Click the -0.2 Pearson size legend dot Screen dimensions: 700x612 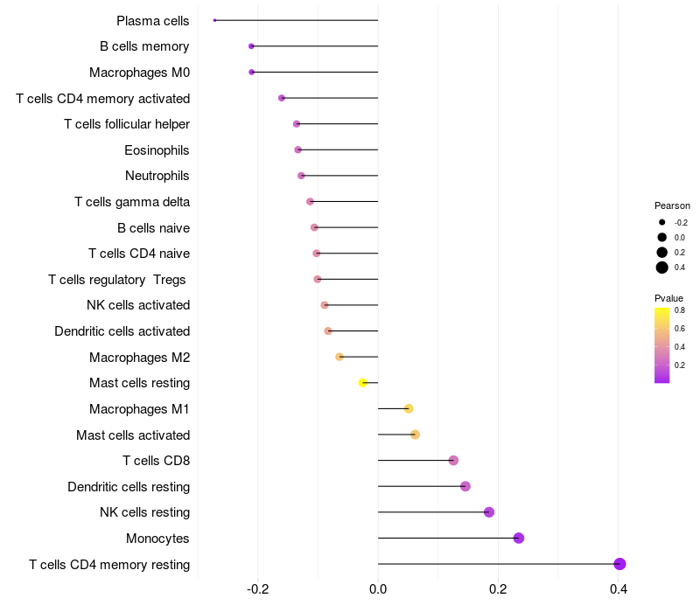tap(662, 222)
